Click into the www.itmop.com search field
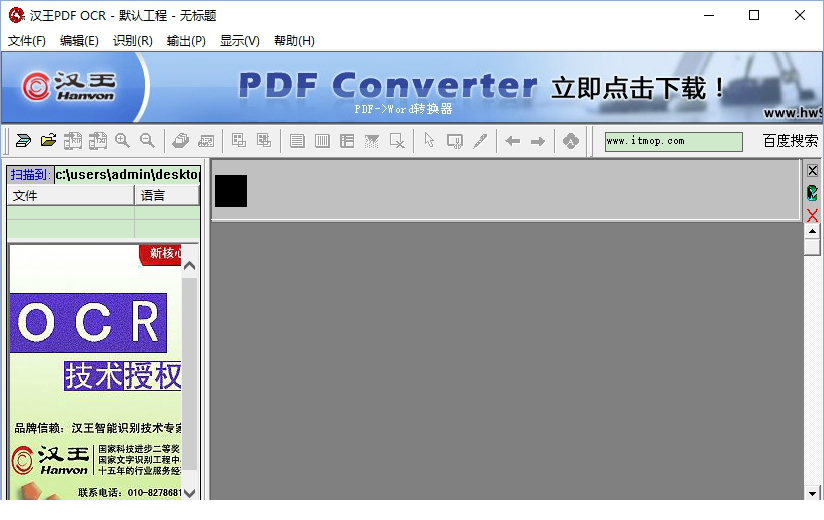This screenshot has width=824, height=520. tap(674, 141)
